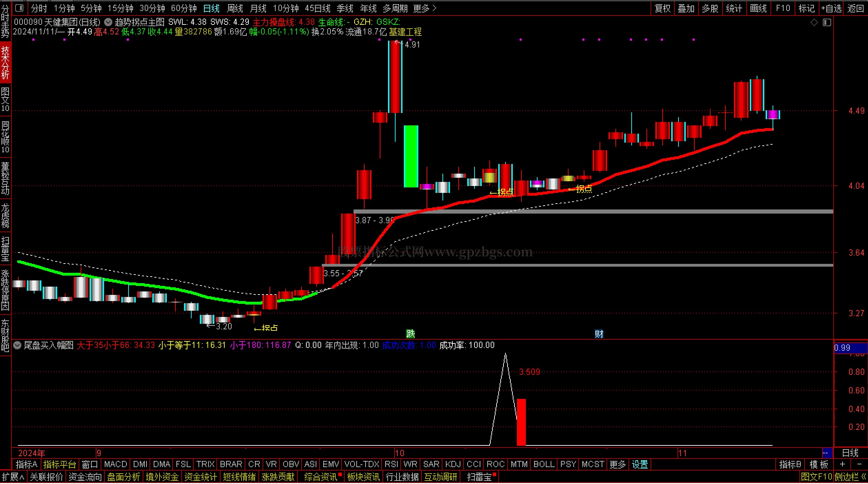This screenshot has width=868, height=484.
Task: Expand the 更多 periods menu
Action: coord(425,8)
